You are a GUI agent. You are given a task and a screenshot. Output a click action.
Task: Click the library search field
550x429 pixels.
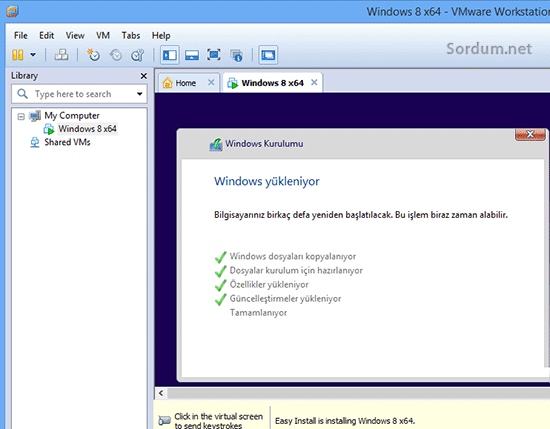(x=79, y=94)
